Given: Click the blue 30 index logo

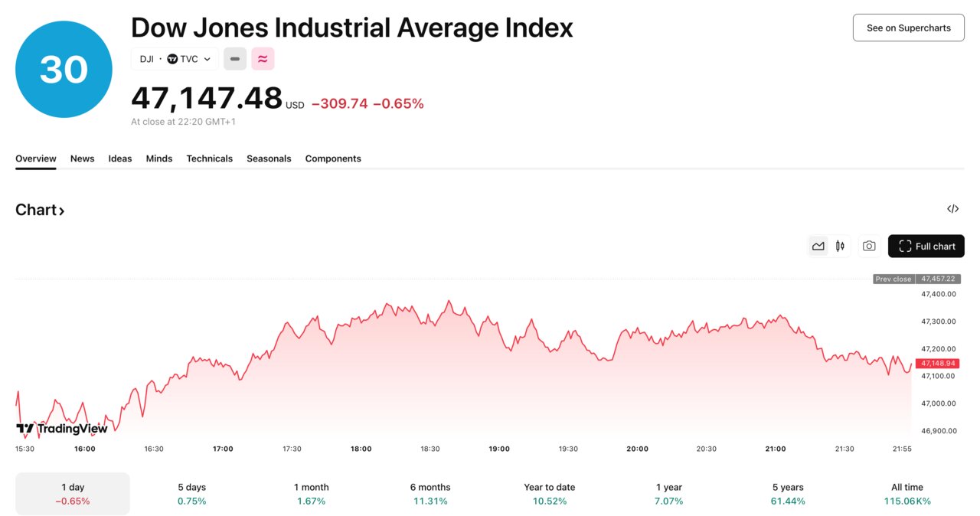Looking at the screenshot, I should tap(64, 70).
